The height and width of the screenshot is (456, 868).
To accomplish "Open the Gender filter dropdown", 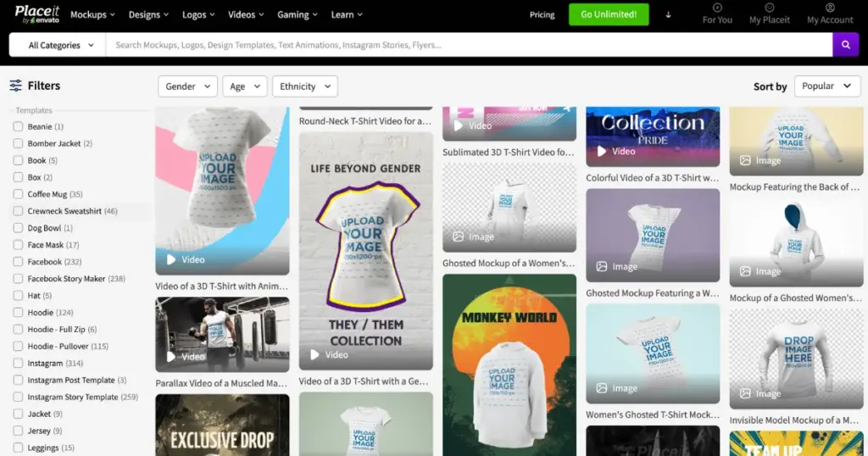I will 187,86.
